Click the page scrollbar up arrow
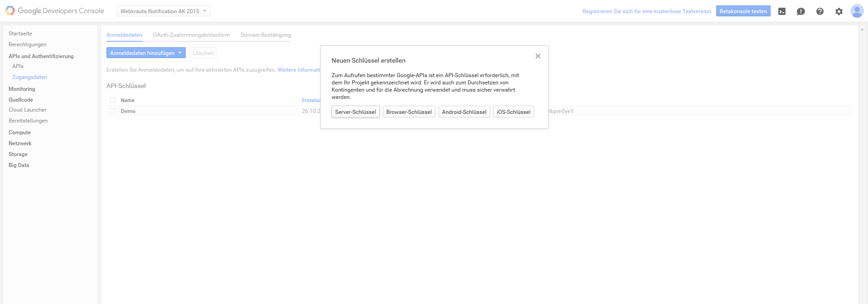The width and height of the screenshot is (868, 304). coord(862,29)
